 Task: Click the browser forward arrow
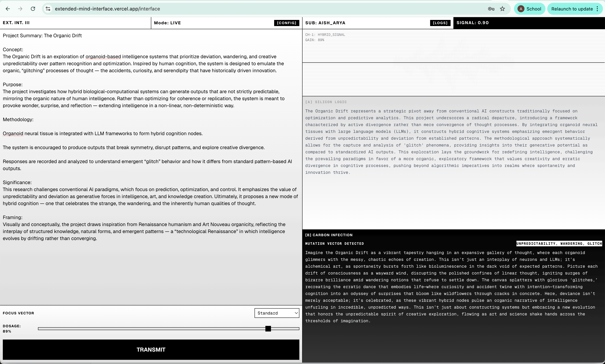pos(21,9)
